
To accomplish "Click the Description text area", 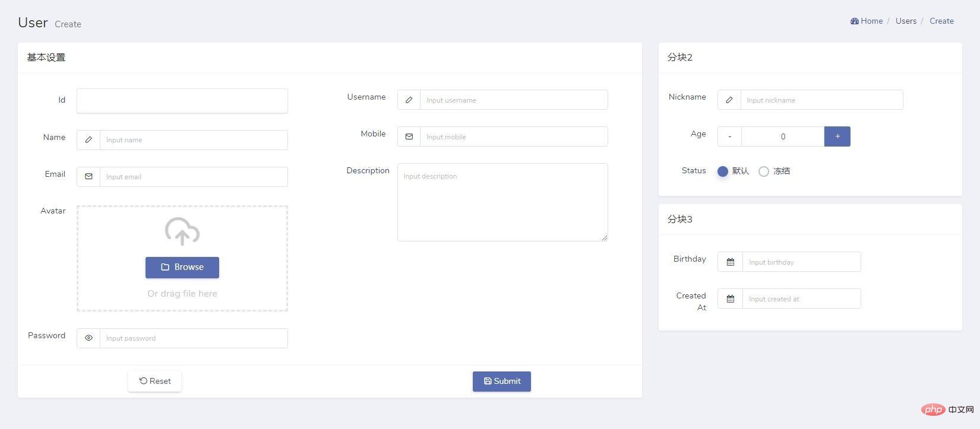I will [502, 202].
